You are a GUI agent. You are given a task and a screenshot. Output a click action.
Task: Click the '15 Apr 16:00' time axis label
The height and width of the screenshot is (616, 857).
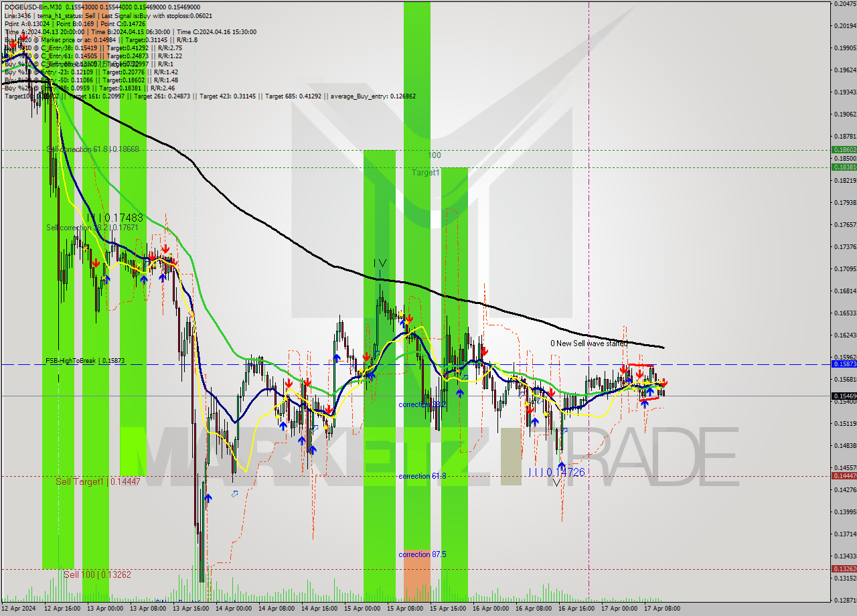pyautogui.click(x=448, y=609)
